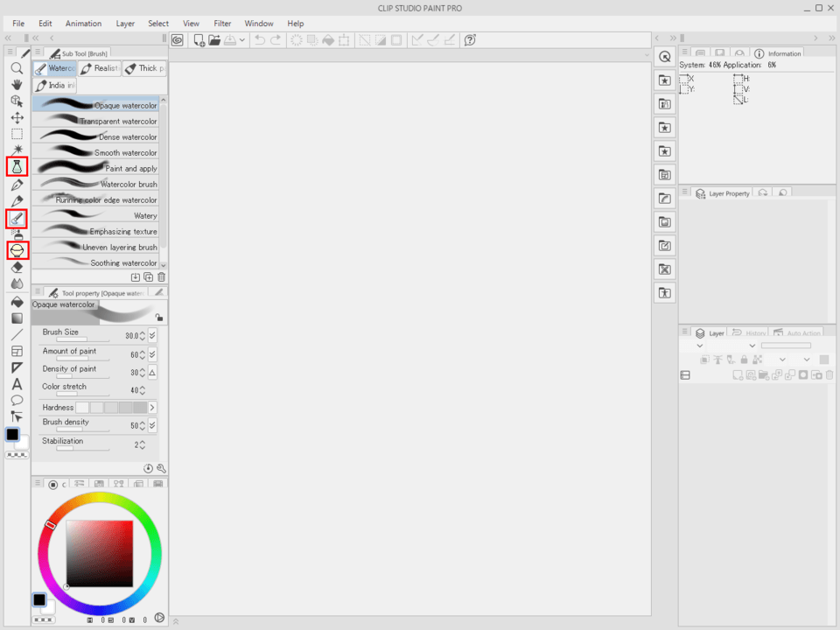Select the Text tool

point(17,384)
